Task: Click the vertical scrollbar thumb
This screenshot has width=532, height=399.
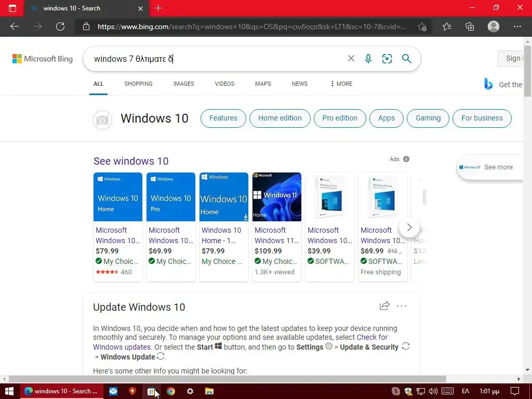Action: (528, 72)
